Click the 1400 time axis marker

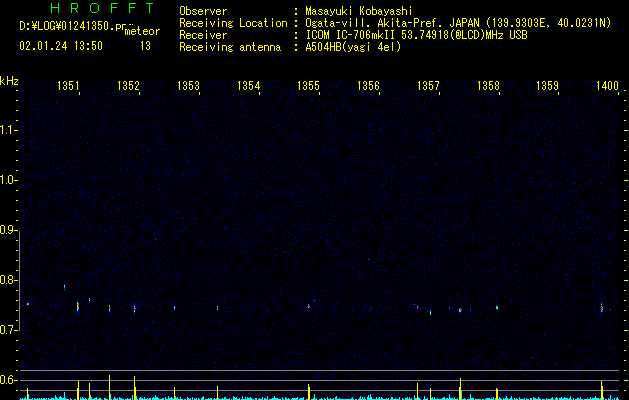tap(607, 85)
